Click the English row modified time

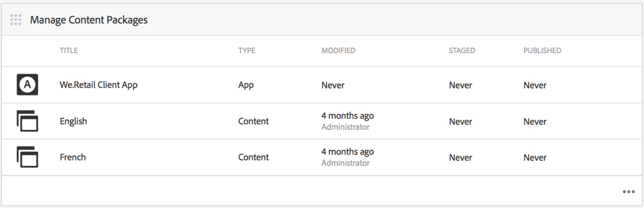(347, 116)
